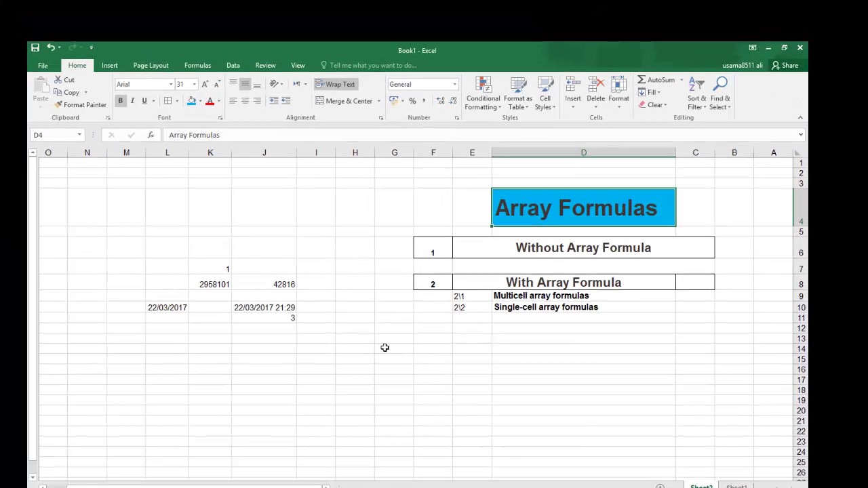Switch to the Insert ribbon tab

pyautogui.click(x=109, y=66)
